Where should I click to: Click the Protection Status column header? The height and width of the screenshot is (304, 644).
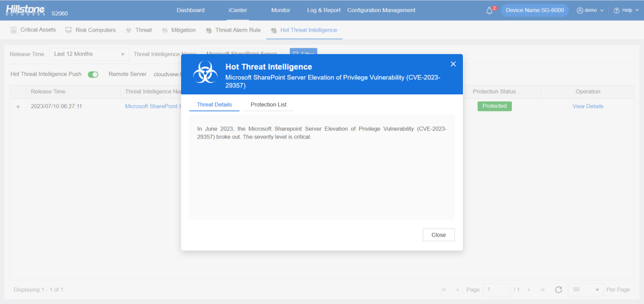point(494,92)
